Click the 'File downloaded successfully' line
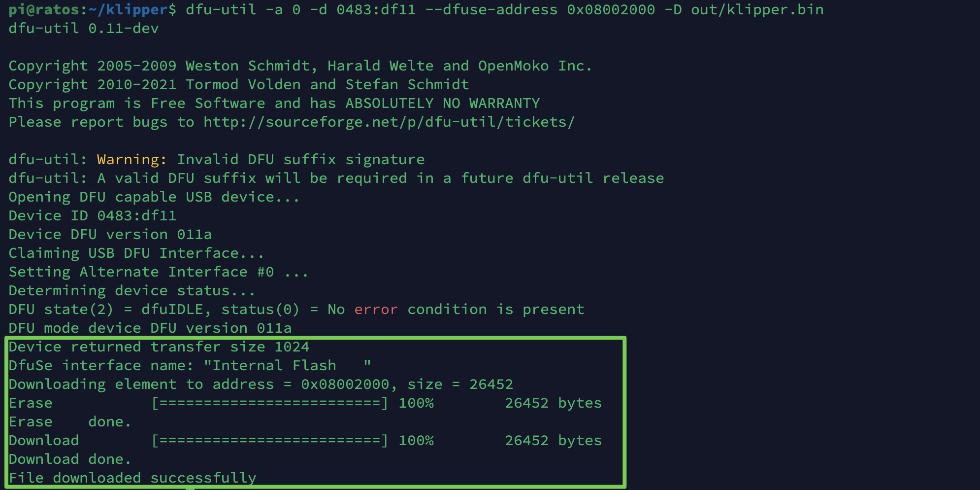 point(132,478)
